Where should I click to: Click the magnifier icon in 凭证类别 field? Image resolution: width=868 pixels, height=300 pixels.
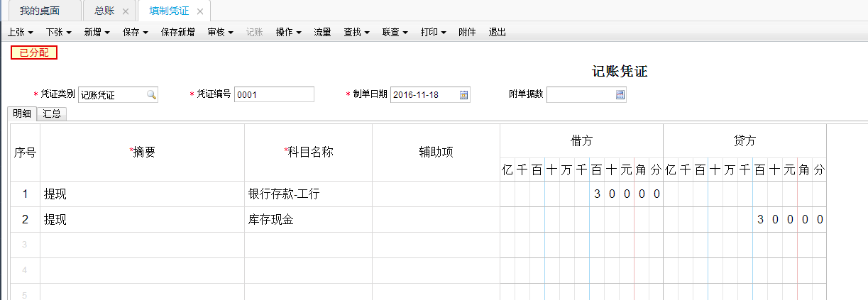tap(151, 95)
